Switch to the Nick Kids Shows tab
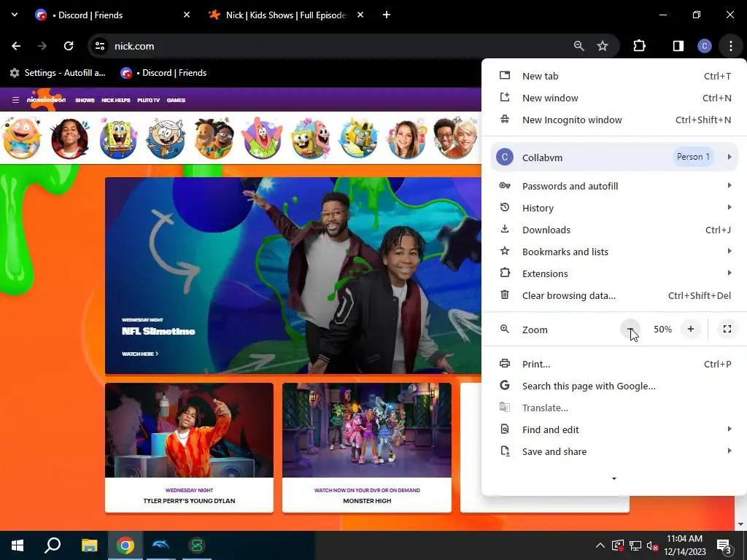The image size is (747, 560). [286, 15]
